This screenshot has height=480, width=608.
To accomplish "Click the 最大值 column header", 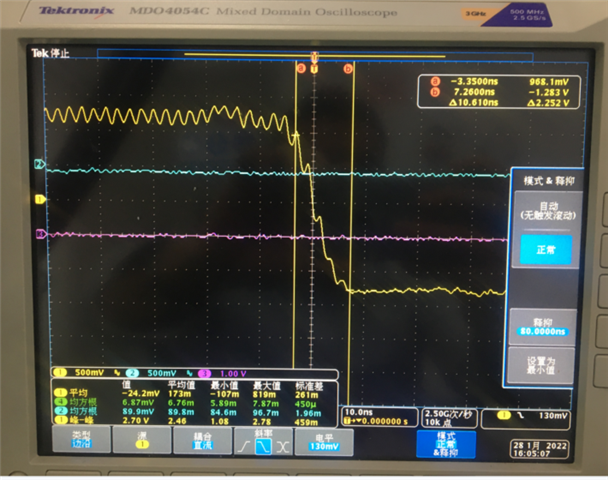I will [x=266, y=386].
